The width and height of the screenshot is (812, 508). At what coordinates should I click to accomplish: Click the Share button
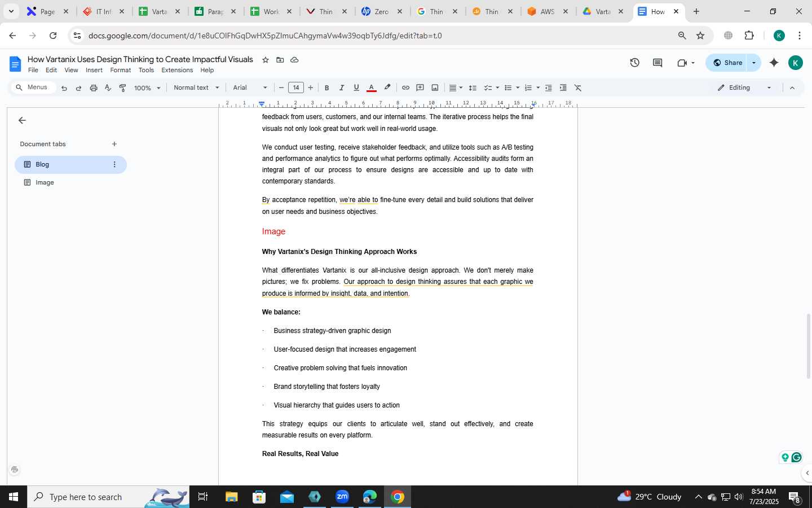[x=727, y=63]
